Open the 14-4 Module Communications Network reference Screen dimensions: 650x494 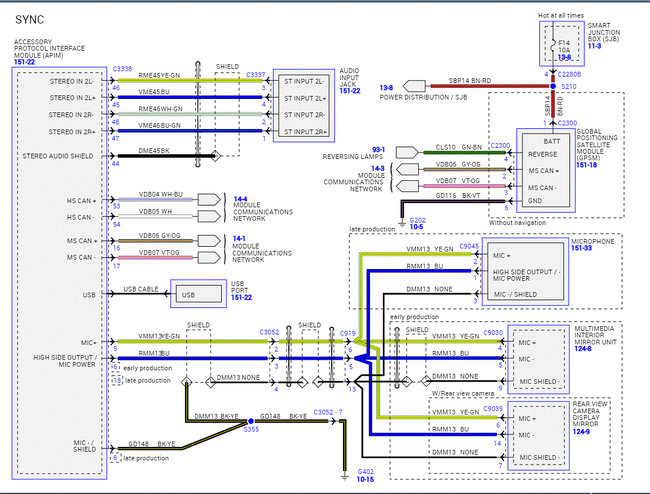pyautogui.click(x=240, y=199)
